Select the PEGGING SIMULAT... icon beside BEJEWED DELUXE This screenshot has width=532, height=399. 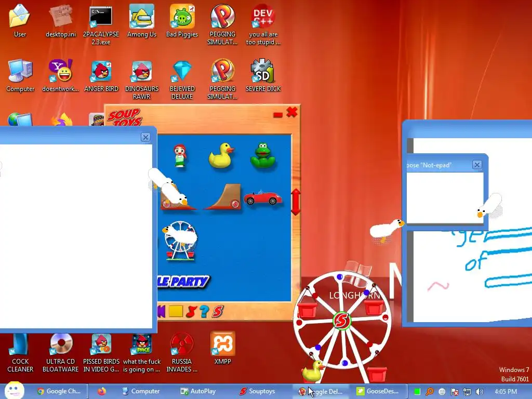pos(222,79)
